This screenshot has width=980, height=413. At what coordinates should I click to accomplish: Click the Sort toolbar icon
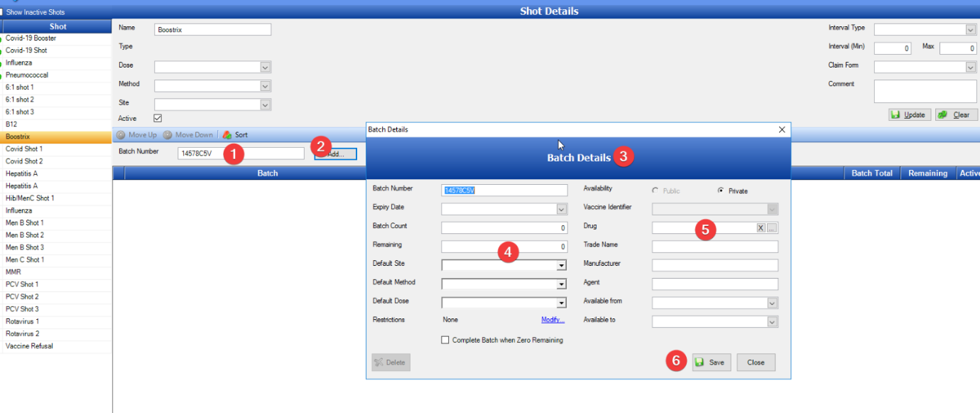pos(227,135)
